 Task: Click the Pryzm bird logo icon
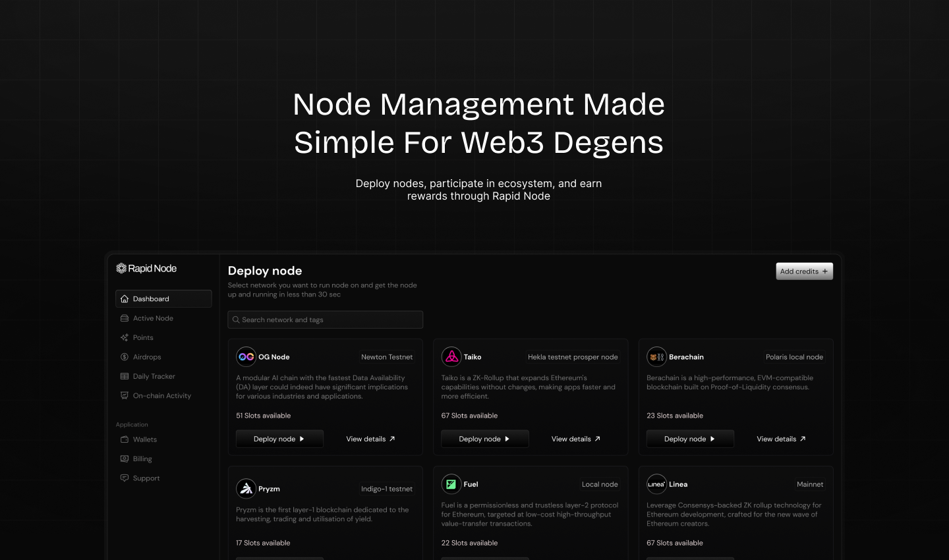[246, 489]
